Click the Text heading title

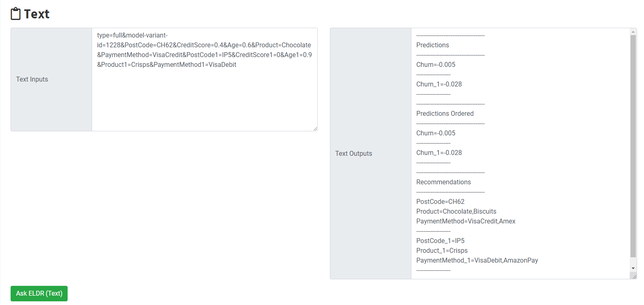click(37, 14)
